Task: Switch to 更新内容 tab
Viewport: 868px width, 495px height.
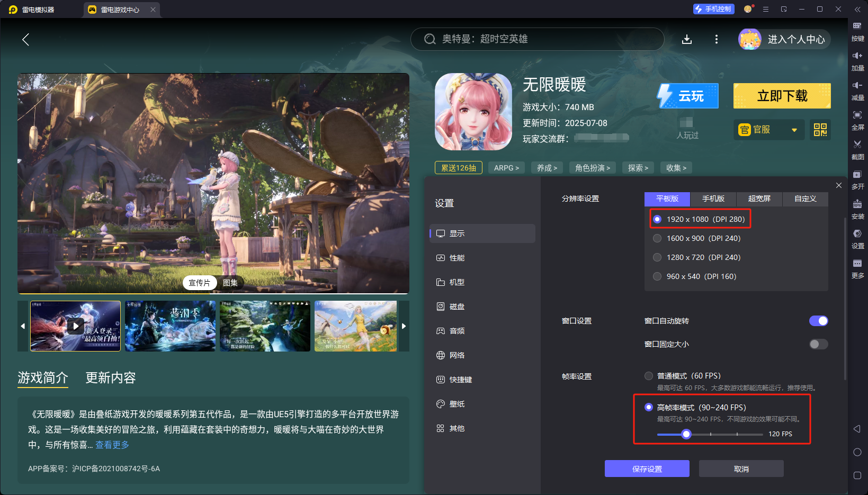Action: 111,377
